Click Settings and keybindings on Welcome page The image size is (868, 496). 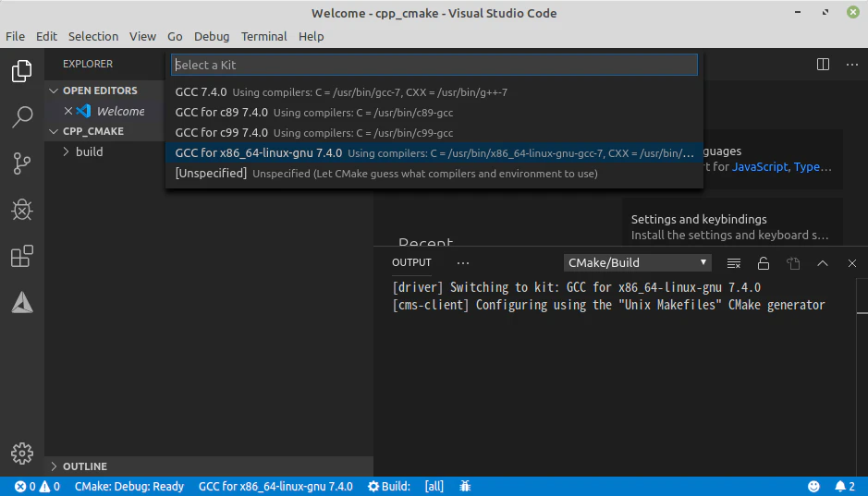pos(699,220)
